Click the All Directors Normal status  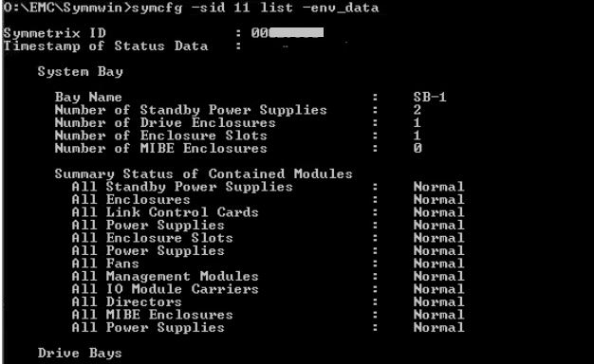438,302
